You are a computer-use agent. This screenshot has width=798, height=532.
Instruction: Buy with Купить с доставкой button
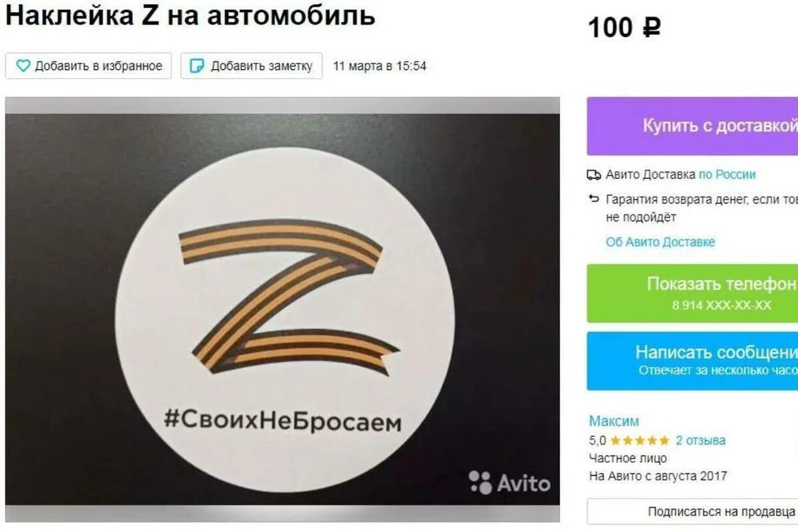click(x=692, y=126)
